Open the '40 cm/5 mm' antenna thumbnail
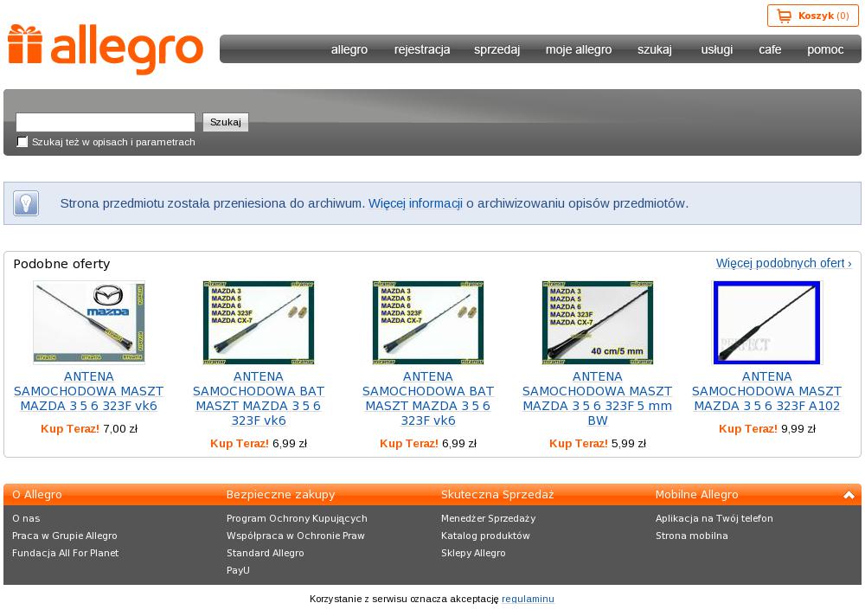Screen dimensions: 865x616 [x=598, y=323]
